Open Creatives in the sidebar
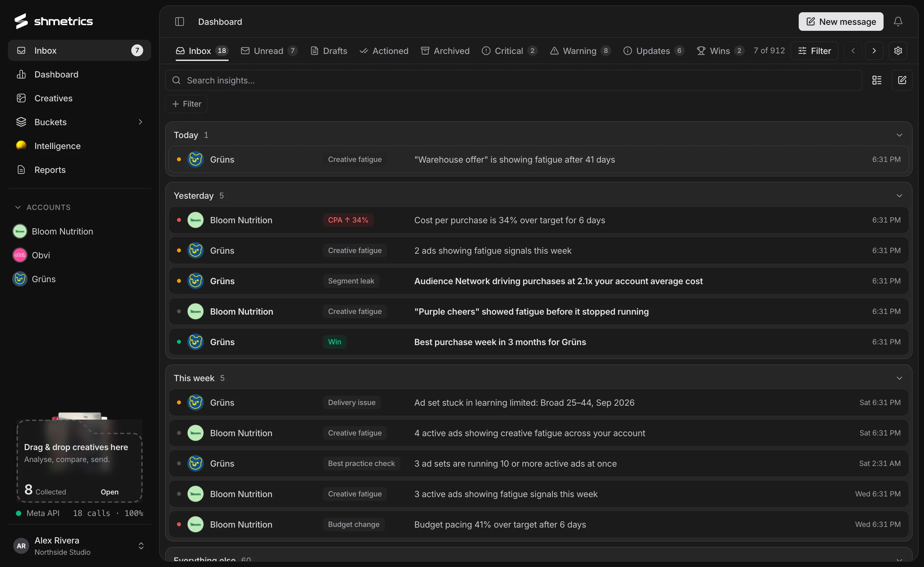 (80, 98)
